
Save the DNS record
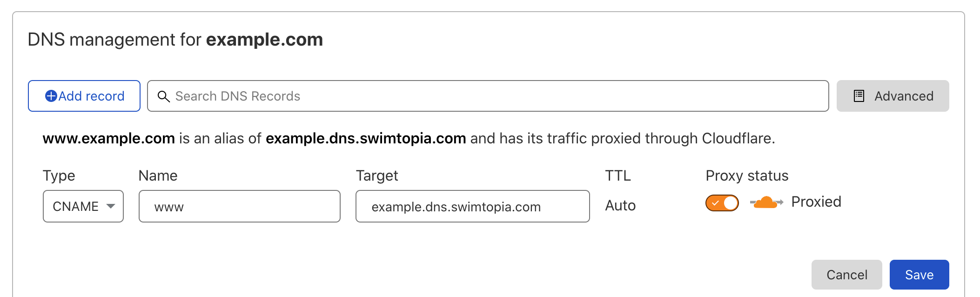919,275
